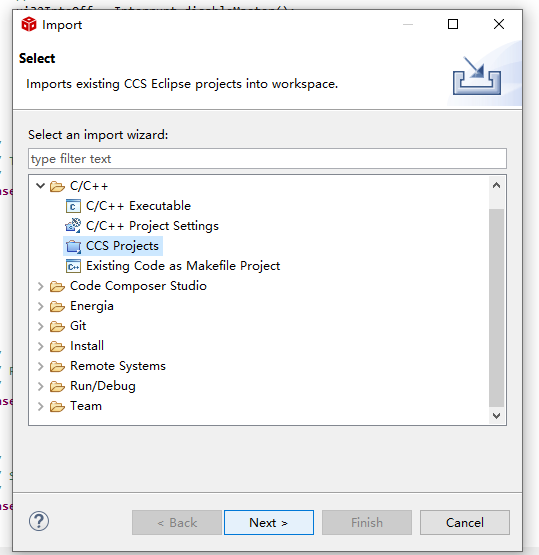This screenshot has height=555, width=539.
Task: Click the C/C++ Project Settings gear icon
Action: tap(73, 226)
